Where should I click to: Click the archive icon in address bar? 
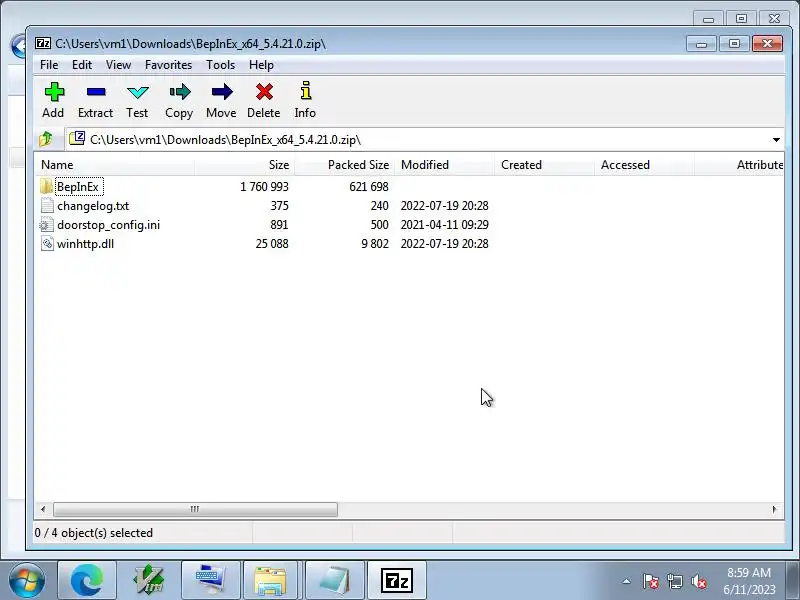pyautogui.click(x=77, y=138)
